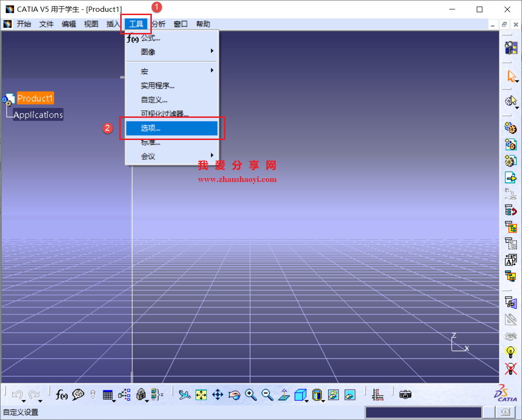The height and width of the screenshot is (420, 522).
Task: Select the Zoom Out tool
Action: [x=267, y=395]
